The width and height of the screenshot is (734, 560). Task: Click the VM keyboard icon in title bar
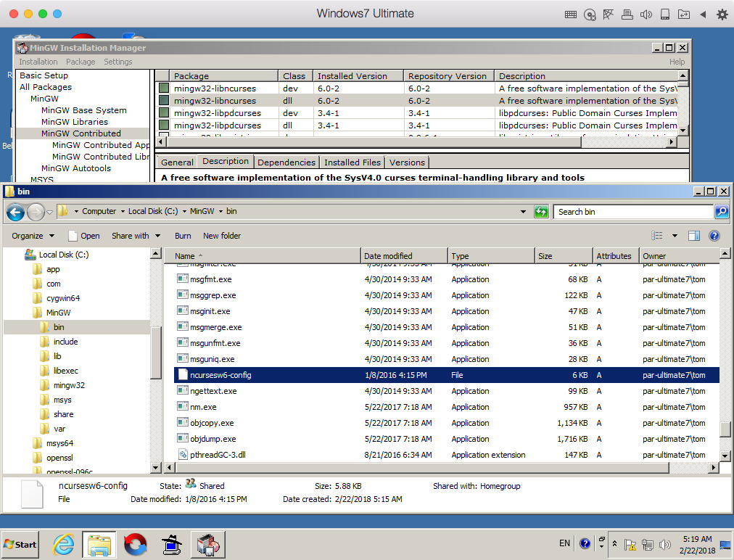pyautogui.click(x=571, y=15)
